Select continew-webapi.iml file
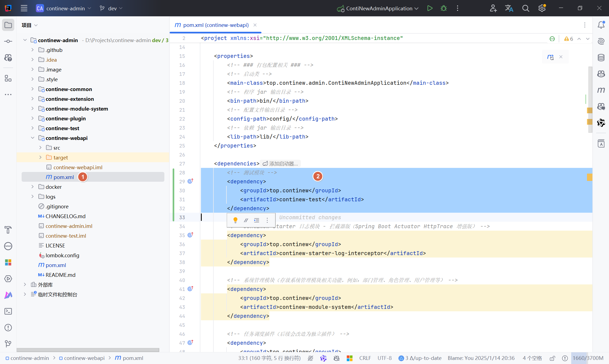 tap(78, 167)
